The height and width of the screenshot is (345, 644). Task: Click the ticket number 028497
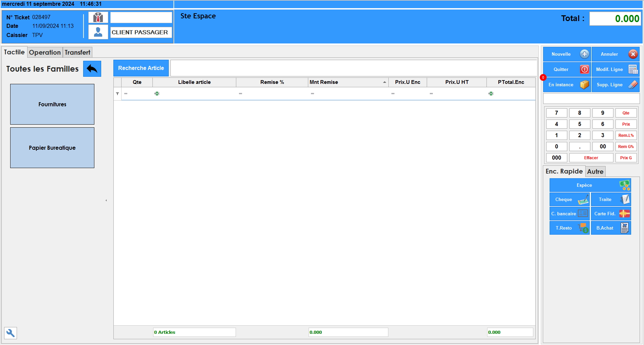point(41,17)
